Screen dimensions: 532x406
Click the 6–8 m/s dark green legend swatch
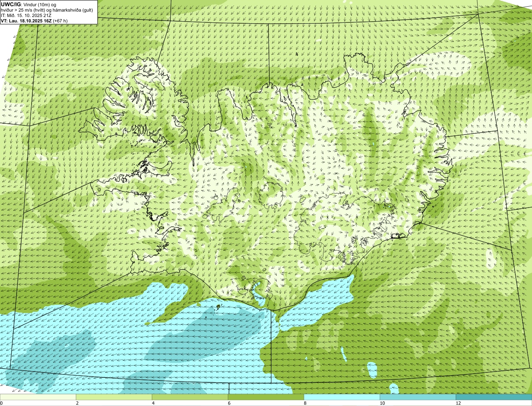coord(266,397)
